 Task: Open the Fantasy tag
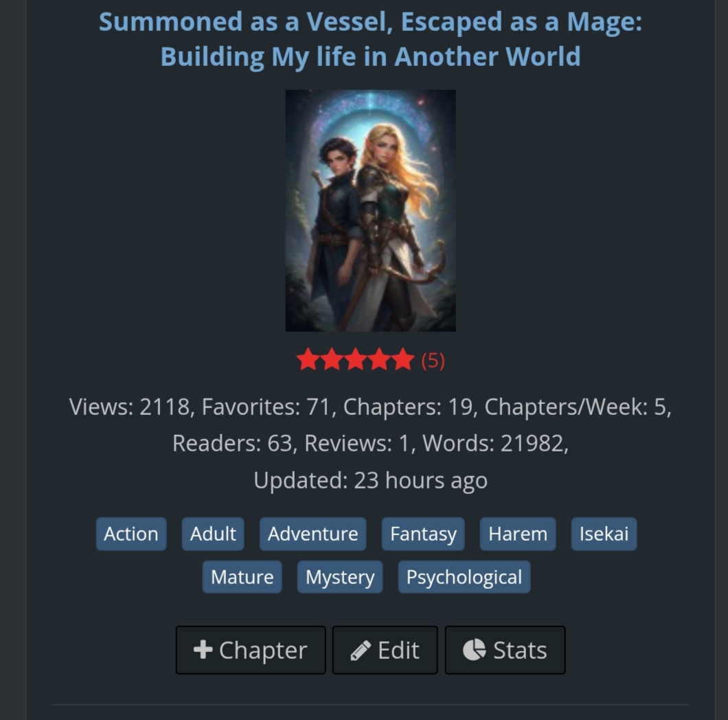tap(423, 534)
